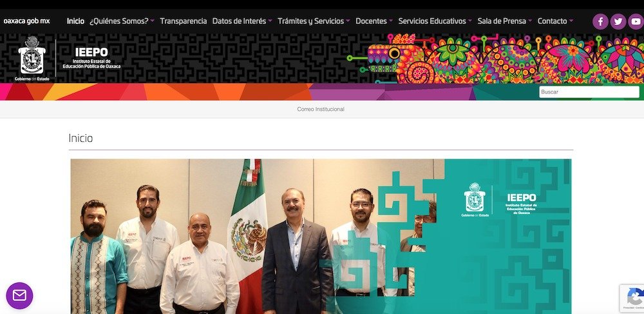
Task: Click the purple mail envelope button
Action: coord(19,295)
